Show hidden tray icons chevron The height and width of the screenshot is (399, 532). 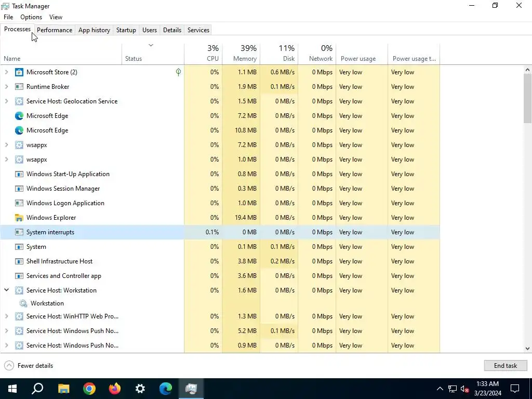(x=440, y=389)
